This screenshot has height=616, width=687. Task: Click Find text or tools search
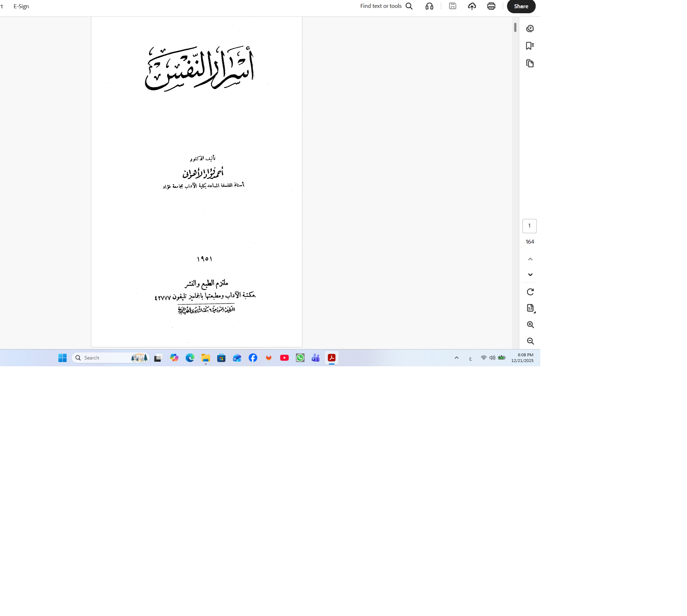386,6
